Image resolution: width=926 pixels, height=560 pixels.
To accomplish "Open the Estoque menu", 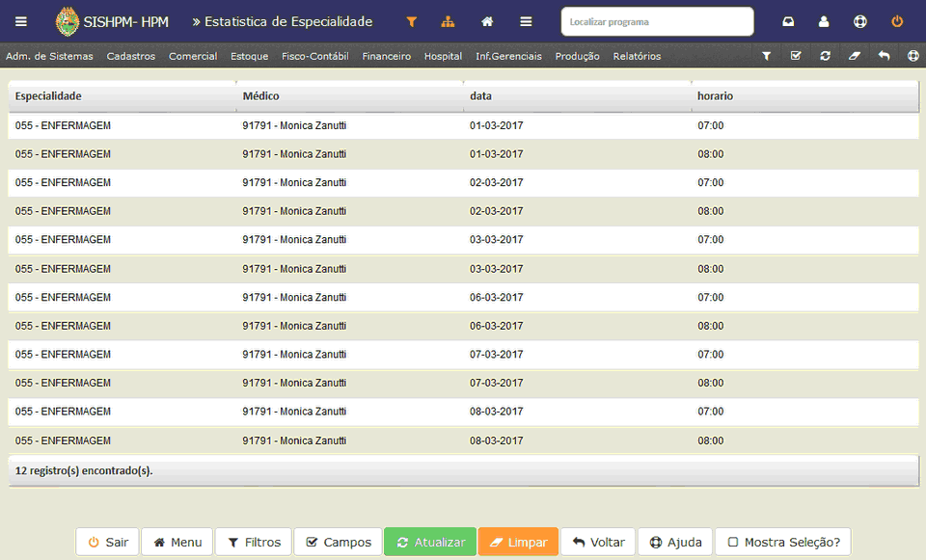I will click(x=249, y=56).
